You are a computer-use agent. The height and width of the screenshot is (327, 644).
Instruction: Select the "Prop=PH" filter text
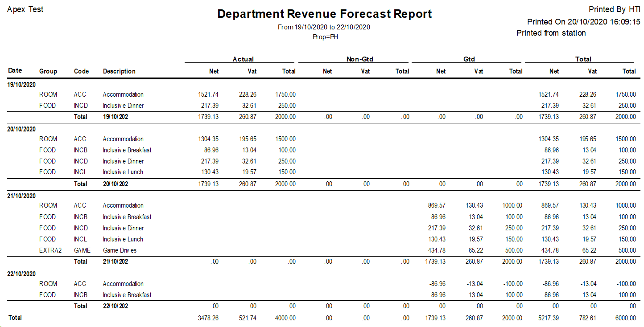(325, 37)
